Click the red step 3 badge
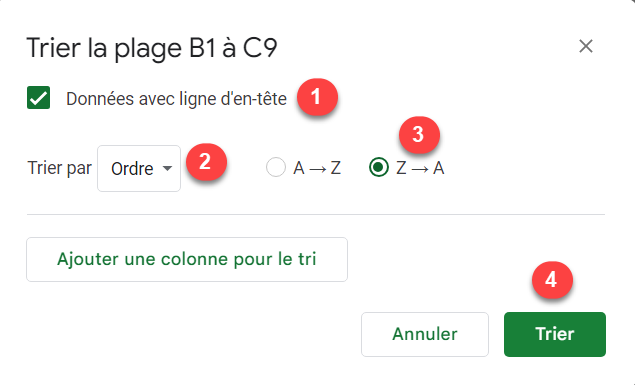 coord(419,135)
